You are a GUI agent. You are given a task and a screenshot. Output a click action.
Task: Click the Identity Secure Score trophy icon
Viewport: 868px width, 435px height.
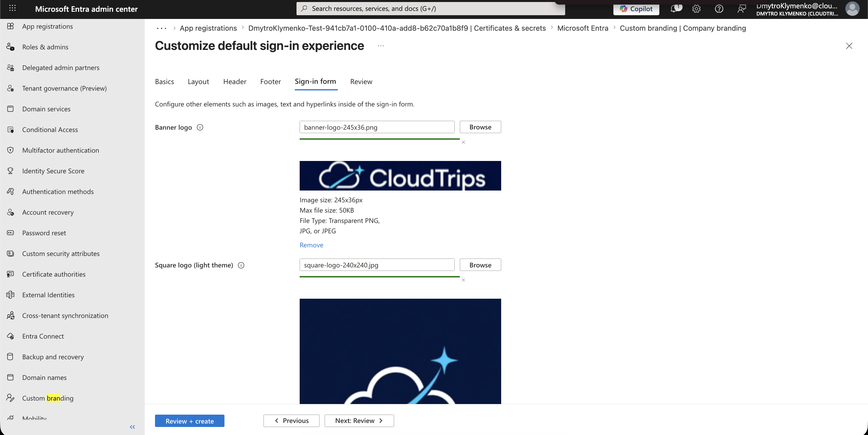tap(10, 170)
